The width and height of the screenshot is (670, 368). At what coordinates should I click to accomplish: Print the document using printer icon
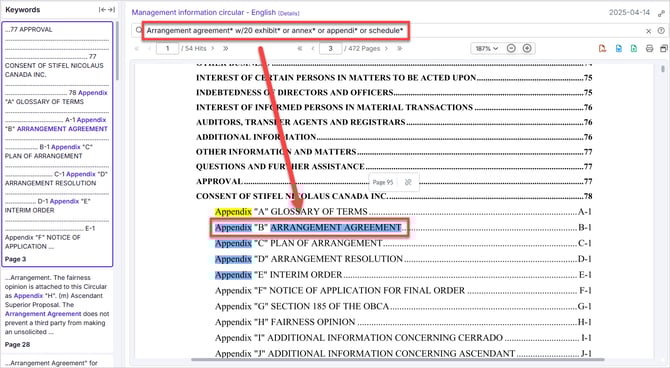(x=649, y=49)
